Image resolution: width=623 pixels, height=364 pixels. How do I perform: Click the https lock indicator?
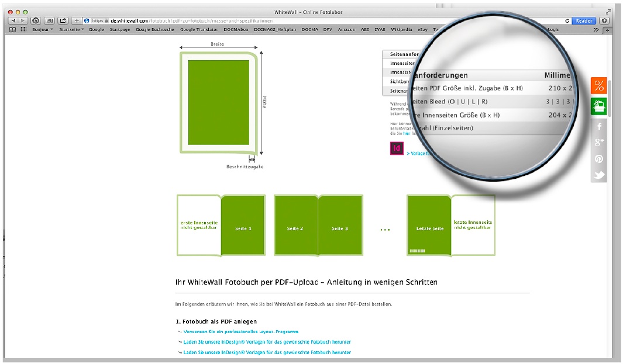pyautogui.click(x=100, y=20)
